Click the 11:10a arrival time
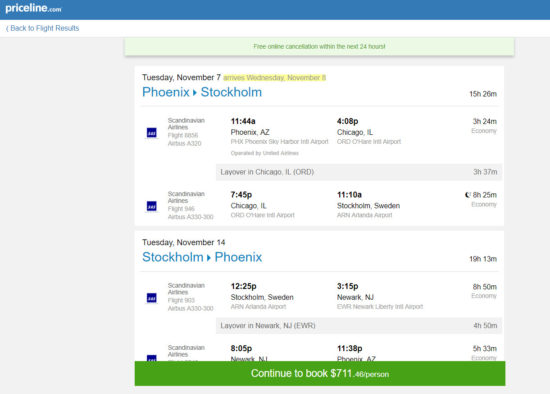The width and height of the screenshot is (550, 394). coord(349,195)
